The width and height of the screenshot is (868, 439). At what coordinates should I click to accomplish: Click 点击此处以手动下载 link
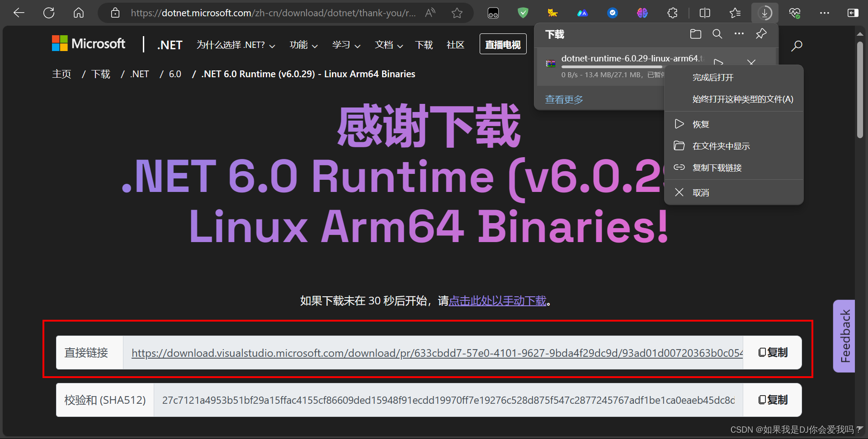click(x=497, y=300)
